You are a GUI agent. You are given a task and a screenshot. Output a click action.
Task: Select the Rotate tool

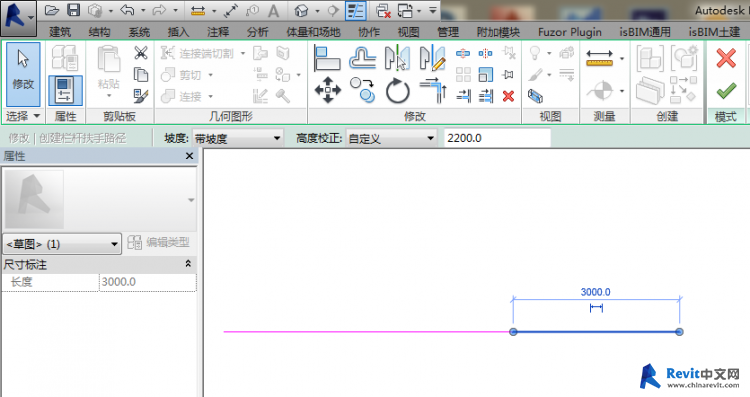[x=397, y=90]
